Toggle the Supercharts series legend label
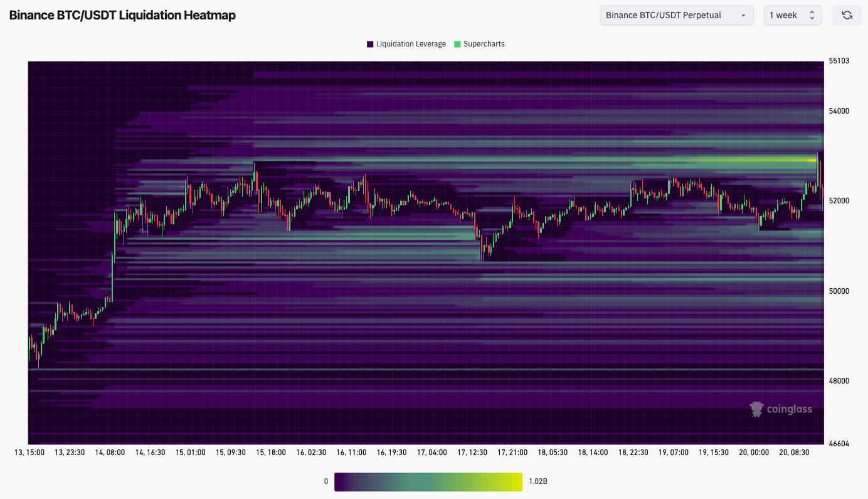 (484, 44)
